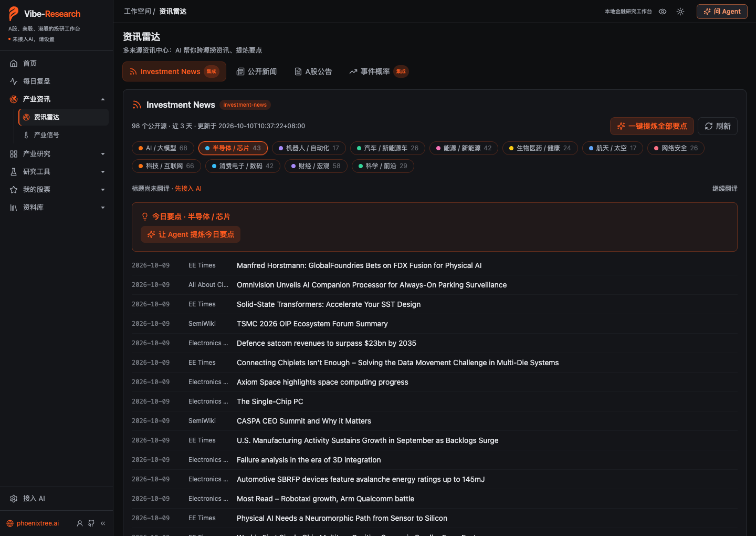Open 'The Single-Chip PC' article

tap(270, 402)
